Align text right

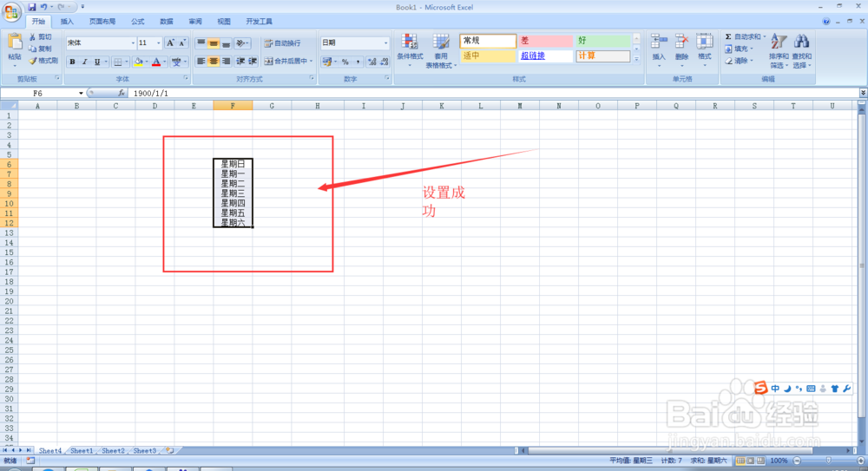[226, 61]
